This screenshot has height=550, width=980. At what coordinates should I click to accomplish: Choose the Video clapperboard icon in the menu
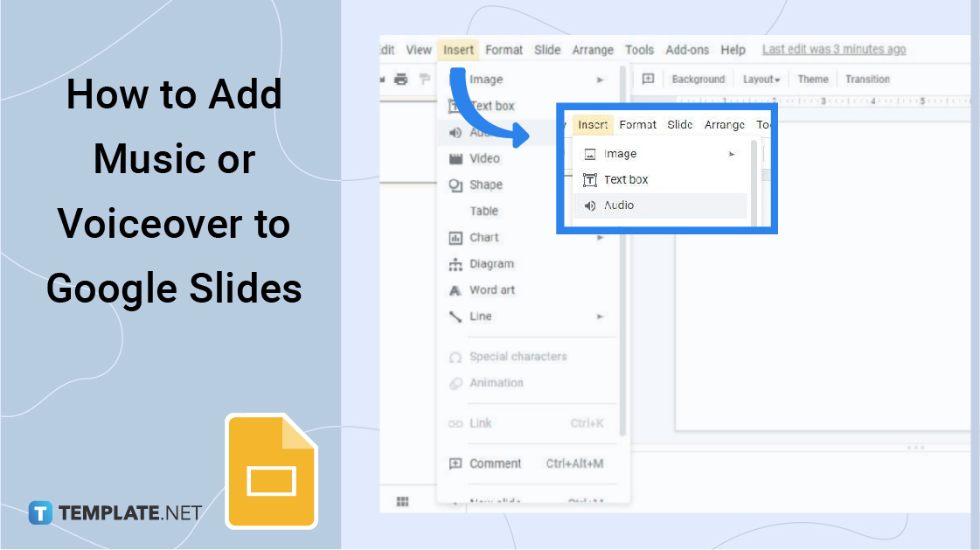[455, 159]
